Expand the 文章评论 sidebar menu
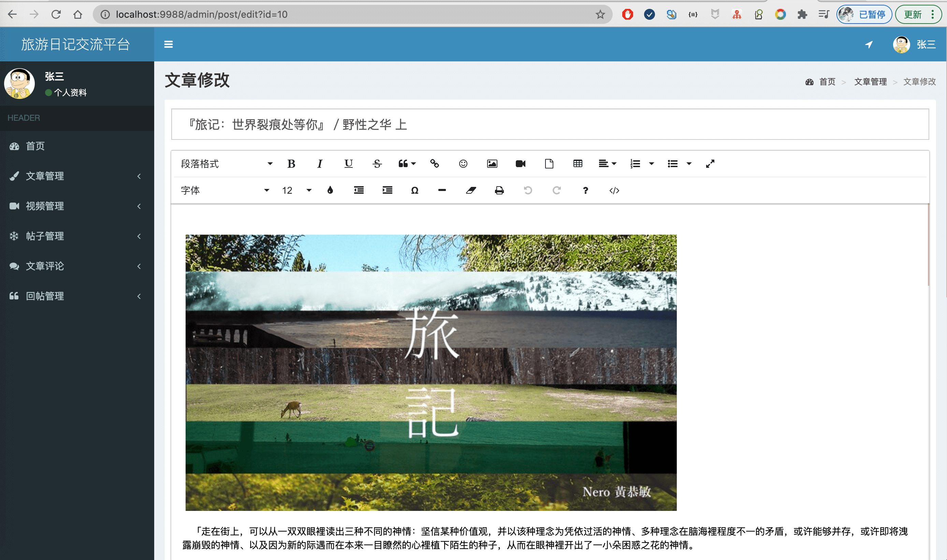Viewport: 947px width, 560px height. tap(77, 266)
